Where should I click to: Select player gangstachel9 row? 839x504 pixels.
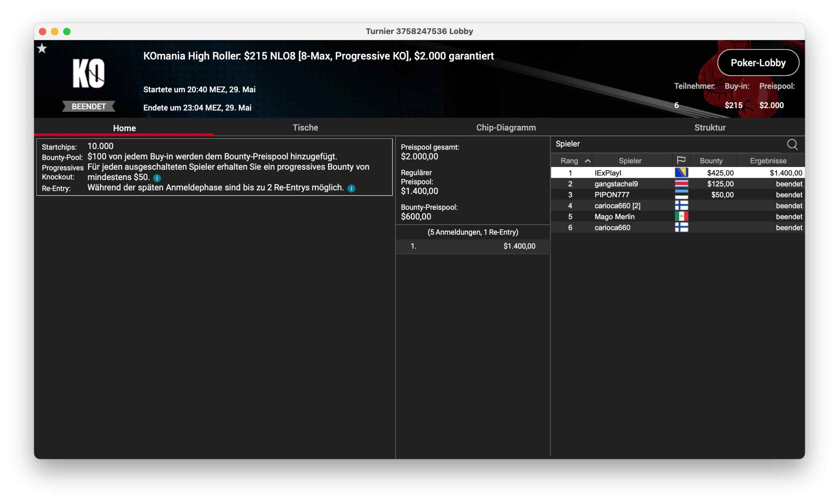(x=616, y=184)
